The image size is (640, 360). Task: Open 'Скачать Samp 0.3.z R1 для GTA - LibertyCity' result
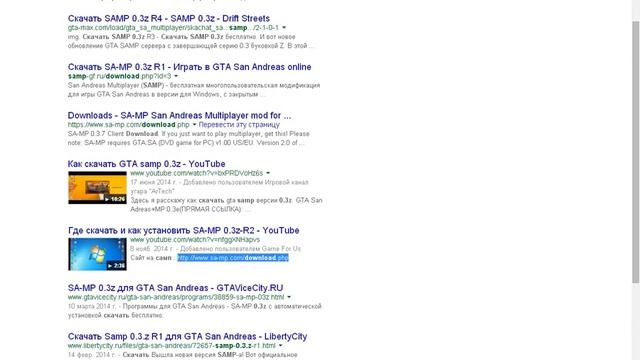(x=187, y=336)
